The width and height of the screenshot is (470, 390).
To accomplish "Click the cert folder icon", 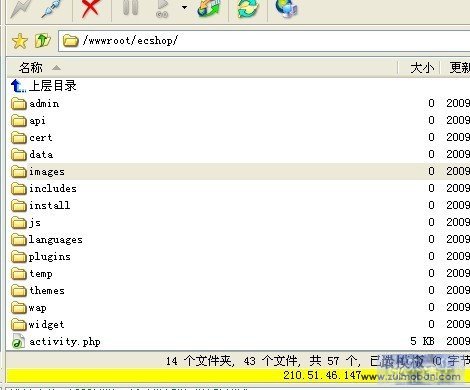I will tap(19, 138).
